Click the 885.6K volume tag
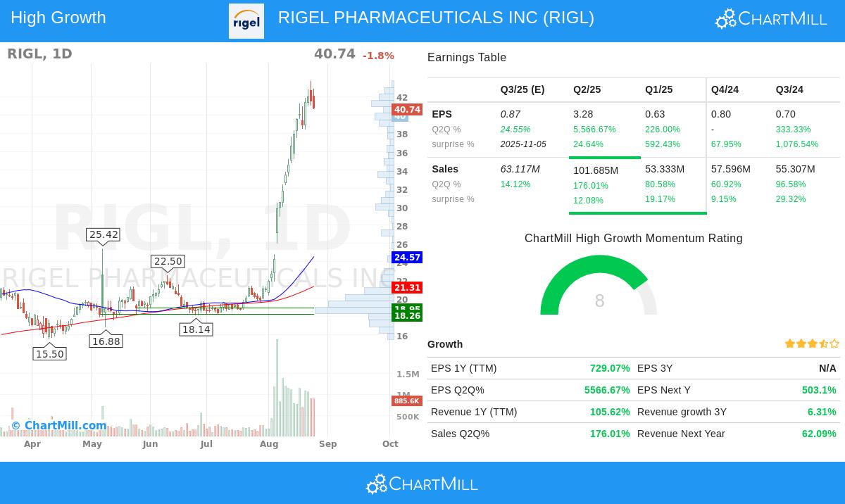The height and width of the screenshot is (504, 845). point(406,401)
